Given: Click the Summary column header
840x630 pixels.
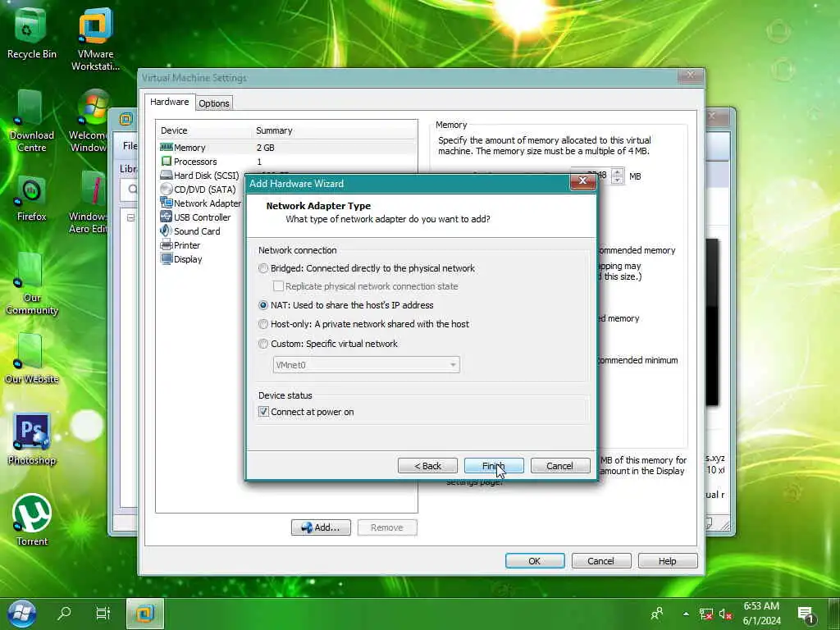Looking at the screenshot, I should (335, 130).
